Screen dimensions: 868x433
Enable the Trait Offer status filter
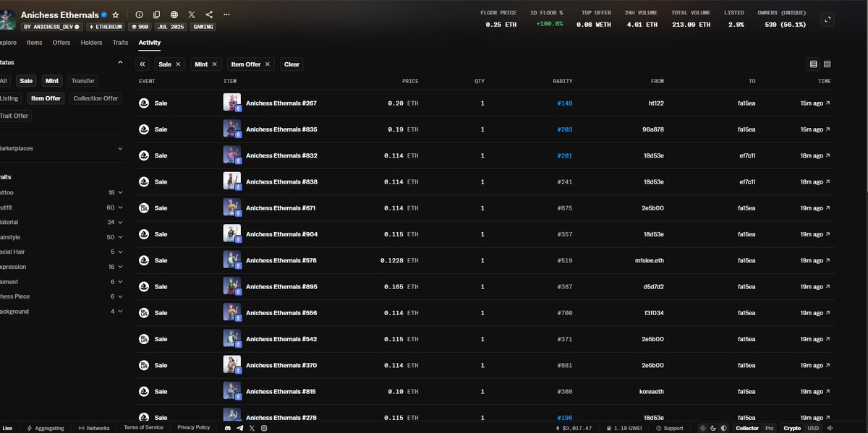pyautogui.click(x=14, y=116)
